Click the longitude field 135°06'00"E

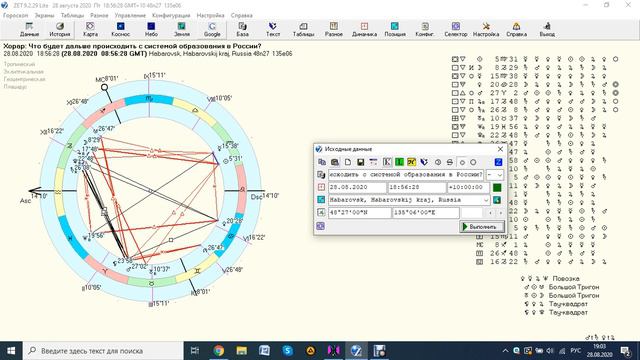pos(426,213)
